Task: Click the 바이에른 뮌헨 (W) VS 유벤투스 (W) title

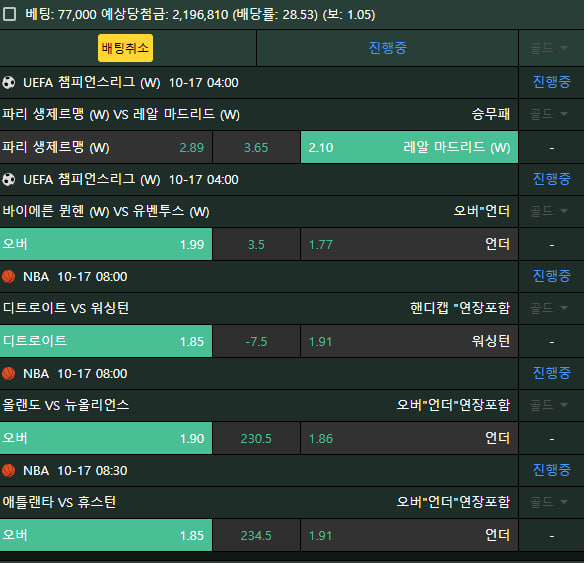Action: [x=106, y=211]
